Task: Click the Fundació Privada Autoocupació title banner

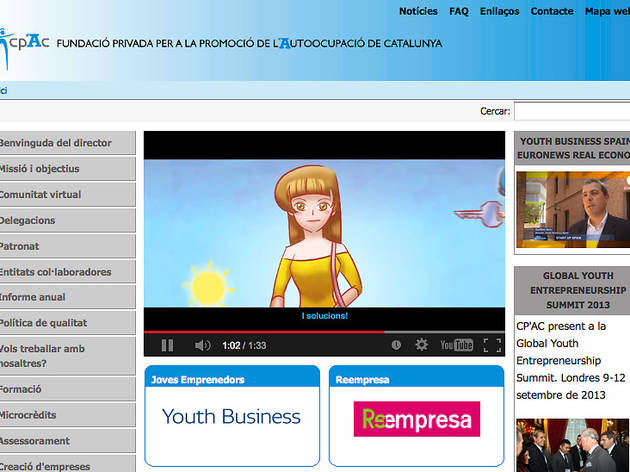Action: 249,43
